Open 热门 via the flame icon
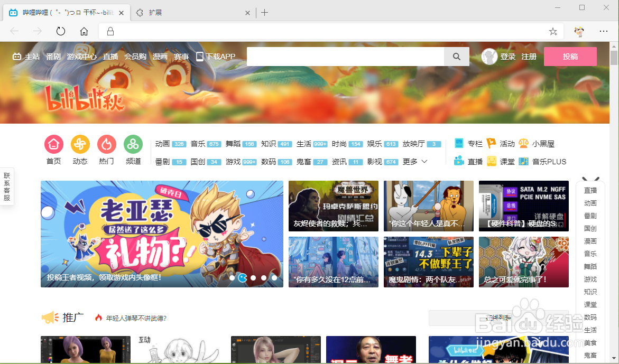The width and height of the screenshot is (619, 364). click(106, 143)
